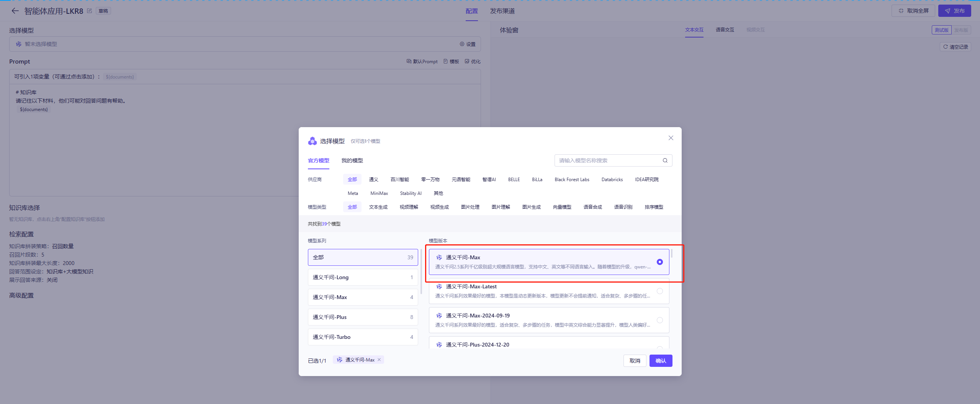
Task: Filter model type by 图片生成
Action: 532,207
